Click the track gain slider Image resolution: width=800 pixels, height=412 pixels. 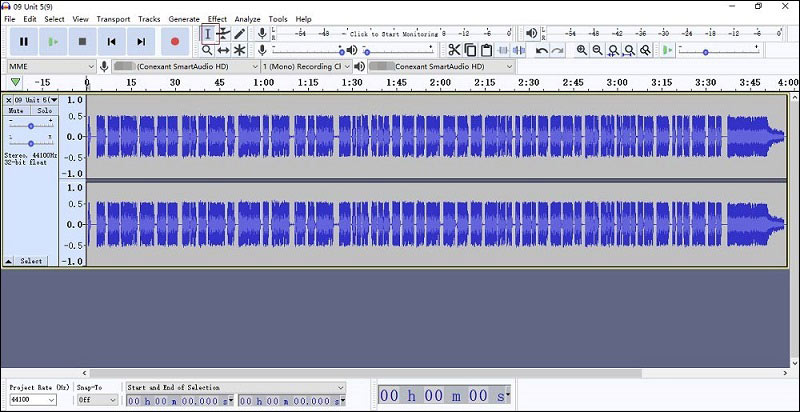click(x=31, y=125)
